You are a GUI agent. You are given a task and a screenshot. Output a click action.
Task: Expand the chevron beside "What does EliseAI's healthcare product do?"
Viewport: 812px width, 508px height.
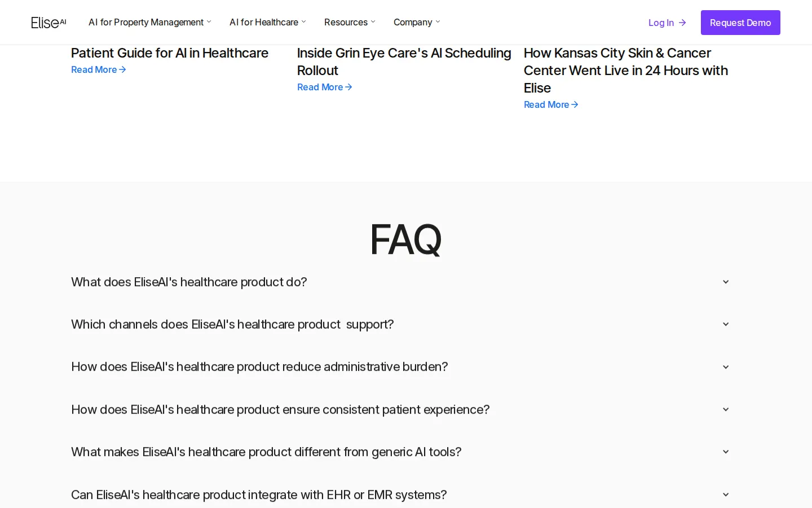coord(726,282)
